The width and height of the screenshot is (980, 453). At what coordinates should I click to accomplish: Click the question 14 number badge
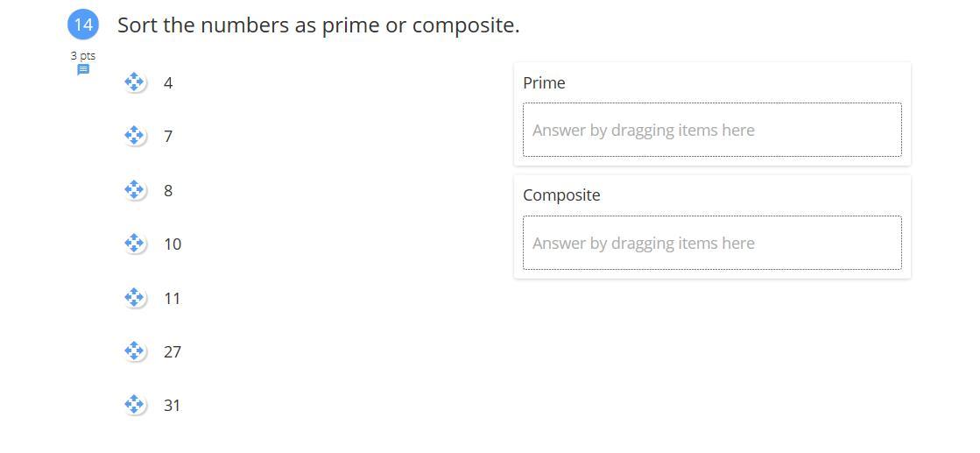83,25
